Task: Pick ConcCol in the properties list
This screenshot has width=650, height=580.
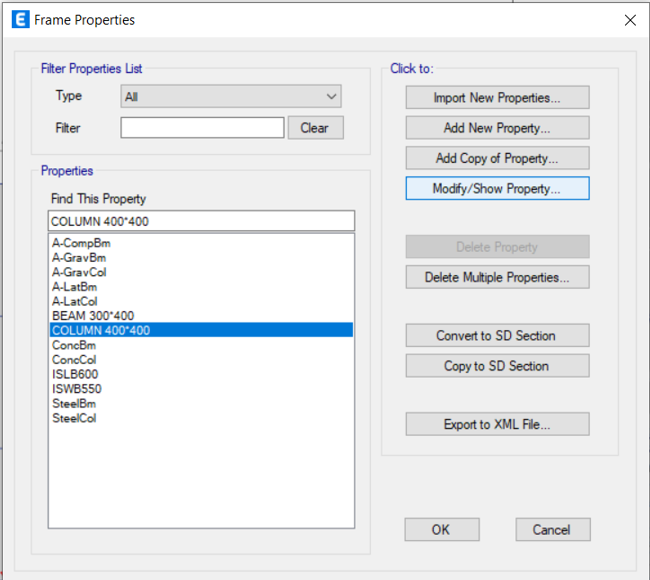Action: point(74,359)
